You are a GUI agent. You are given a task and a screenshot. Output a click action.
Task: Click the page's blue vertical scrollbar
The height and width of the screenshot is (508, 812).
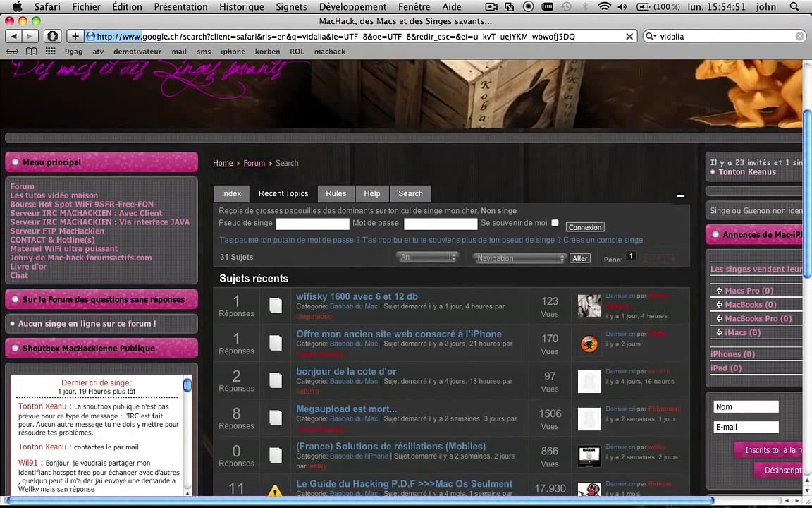[x=807, y=195]
